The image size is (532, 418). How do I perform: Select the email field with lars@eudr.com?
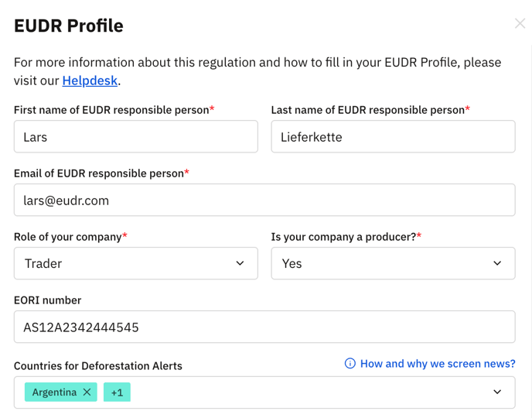tap(264, 200)
